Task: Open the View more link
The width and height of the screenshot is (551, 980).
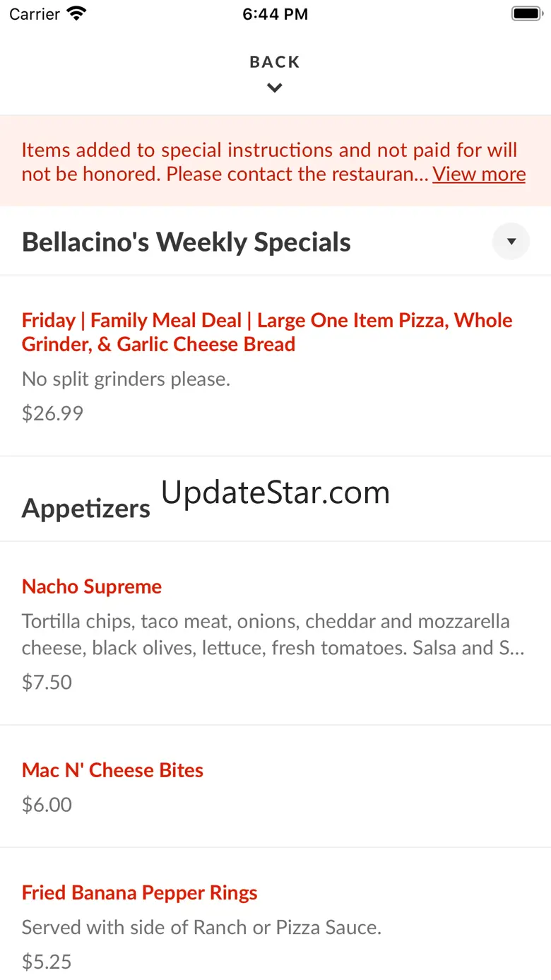Action: point(479,174)
